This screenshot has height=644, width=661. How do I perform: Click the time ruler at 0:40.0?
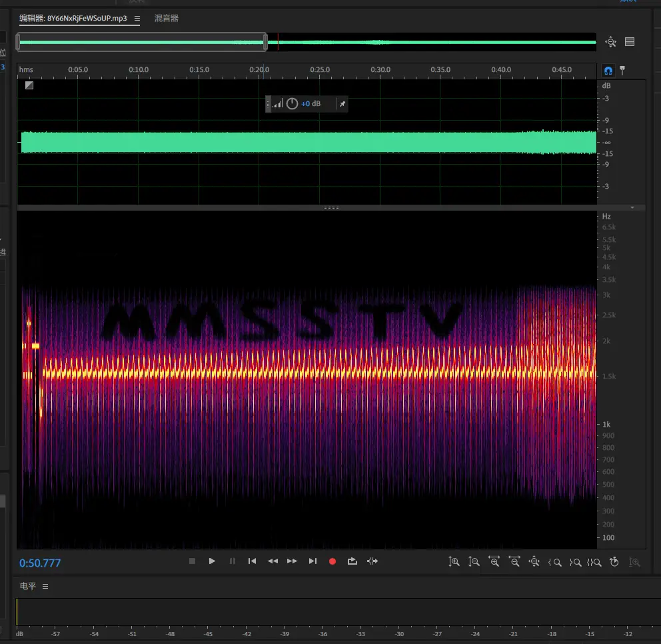(x=501, y=69)
